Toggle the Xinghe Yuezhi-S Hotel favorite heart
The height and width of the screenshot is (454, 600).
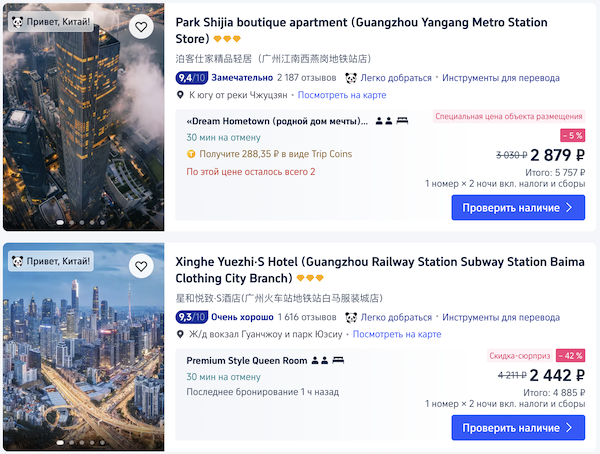pos(141,266)
